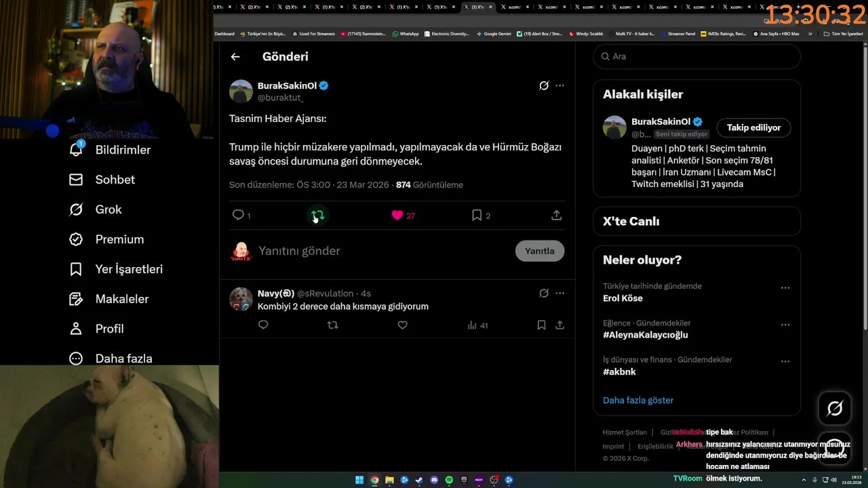The height and width of the screenshot is (488, 868).
Task: Open the Grok icon in sidebar
Action: pos(76,209)
